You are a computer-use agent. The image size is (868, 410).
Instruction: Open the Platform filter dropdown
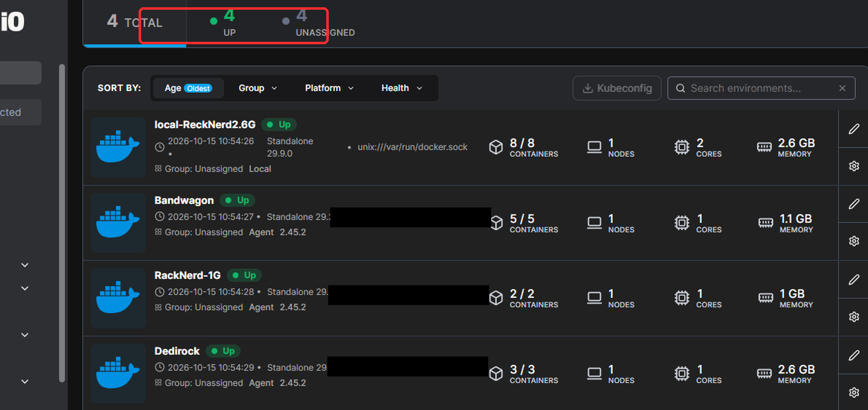coord(329,88)
